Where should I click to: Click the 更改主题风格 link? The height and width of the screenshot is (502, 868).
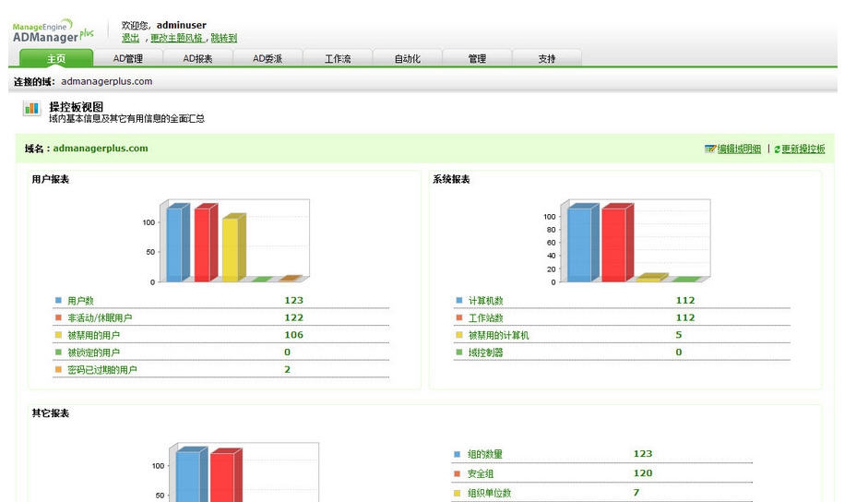pos(176,38)
